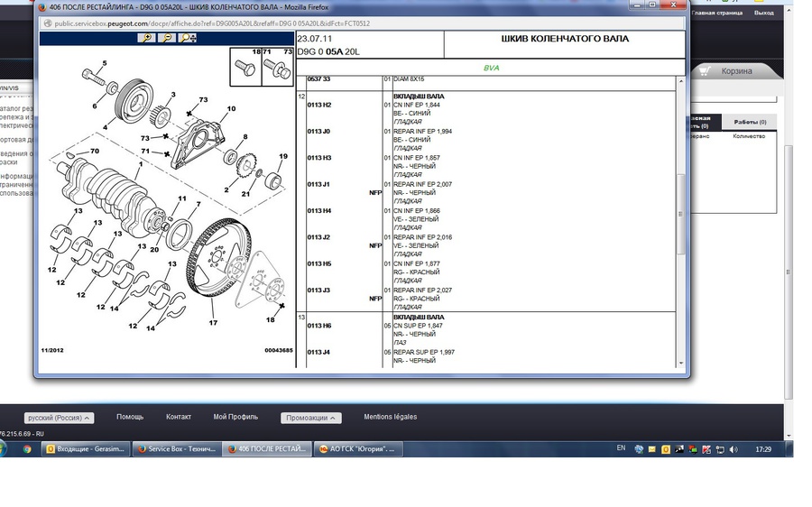Select callout 19 on the diagram
This screenshot has width=812, height=507.
(x=283, y=156)
